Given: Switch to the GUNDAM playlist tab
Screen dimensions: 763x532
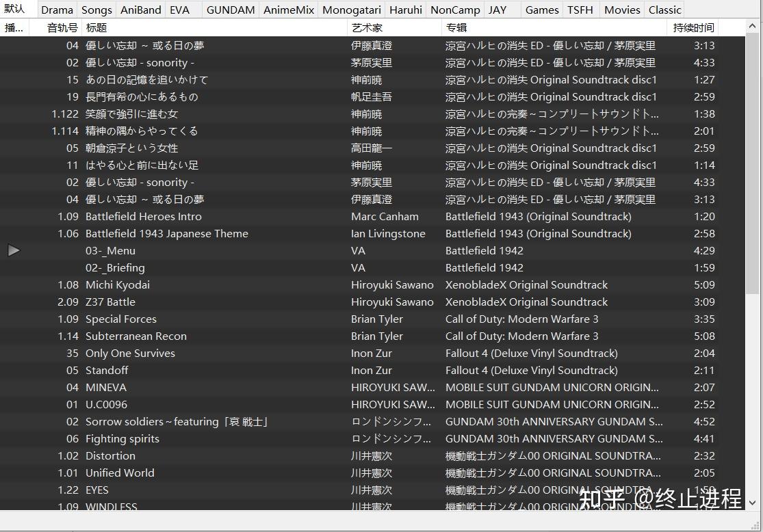Looking at the screenshot, I should pyautogui.click(x=231, y=10).
